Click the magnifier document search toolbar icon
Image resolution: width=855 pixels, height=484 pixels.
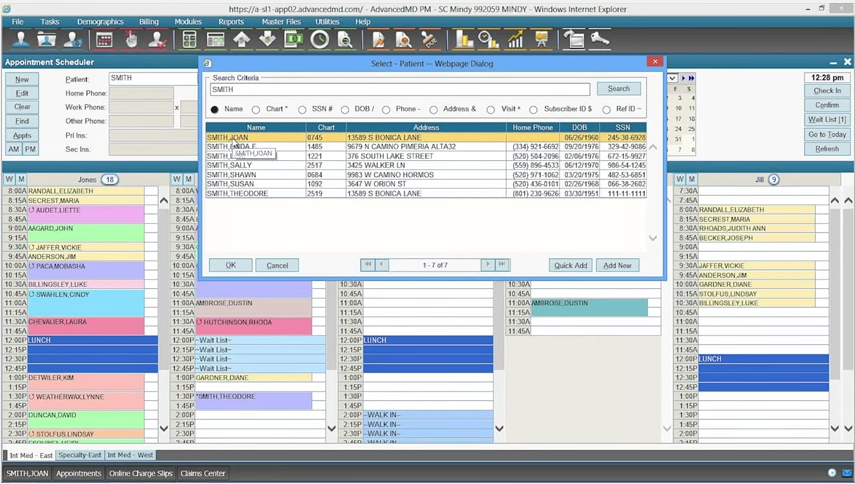[345, 39]
